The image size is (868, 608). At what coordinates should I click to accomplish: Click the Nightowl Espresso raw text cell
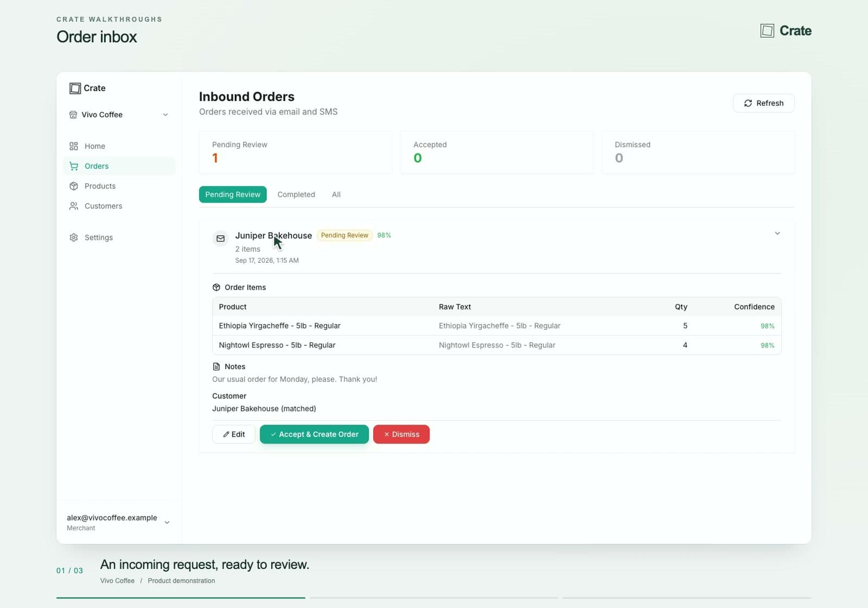click(x=497, y=345)
